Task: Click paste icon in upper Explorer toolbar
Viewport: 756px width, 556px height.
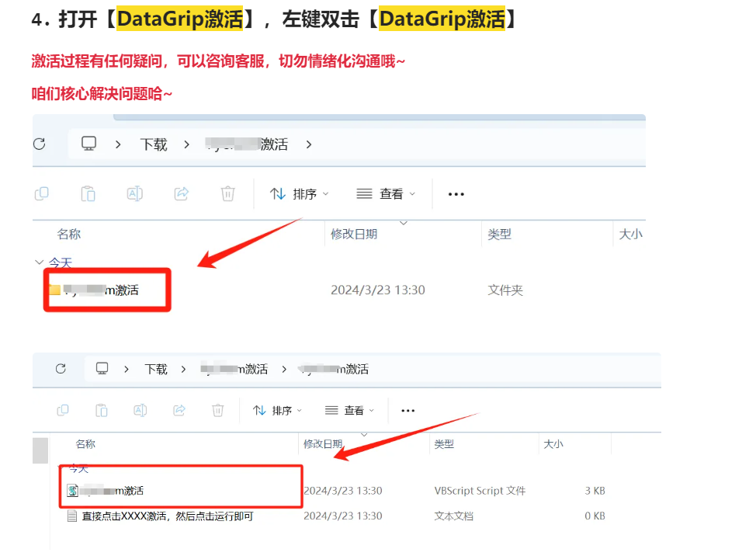Action: point(88,194)
